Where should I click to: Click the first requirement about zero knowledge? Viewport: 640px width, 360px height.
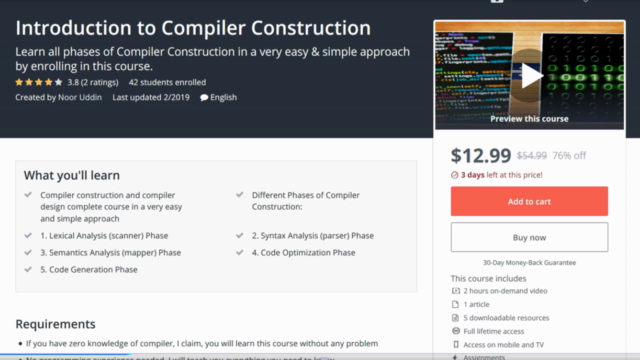pos(202,344)
